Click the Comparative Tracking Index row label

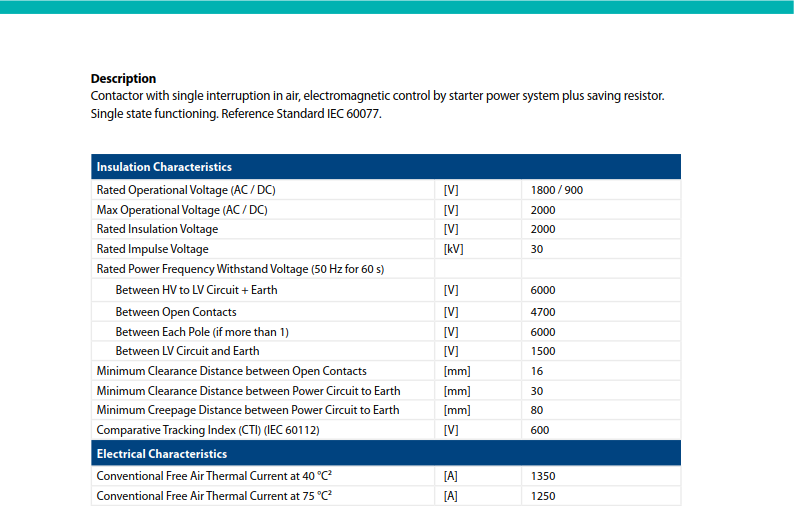point(208,430)
